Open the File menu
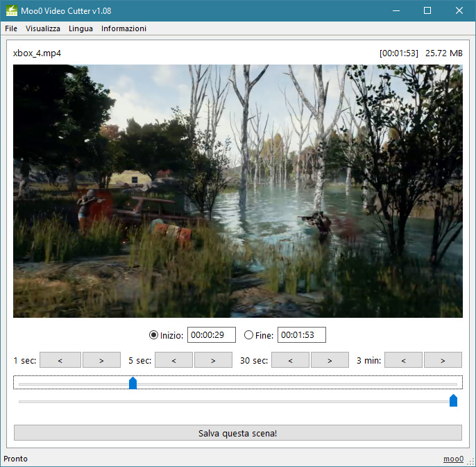This screenshot has height=467, width=476. coord(11,28)
